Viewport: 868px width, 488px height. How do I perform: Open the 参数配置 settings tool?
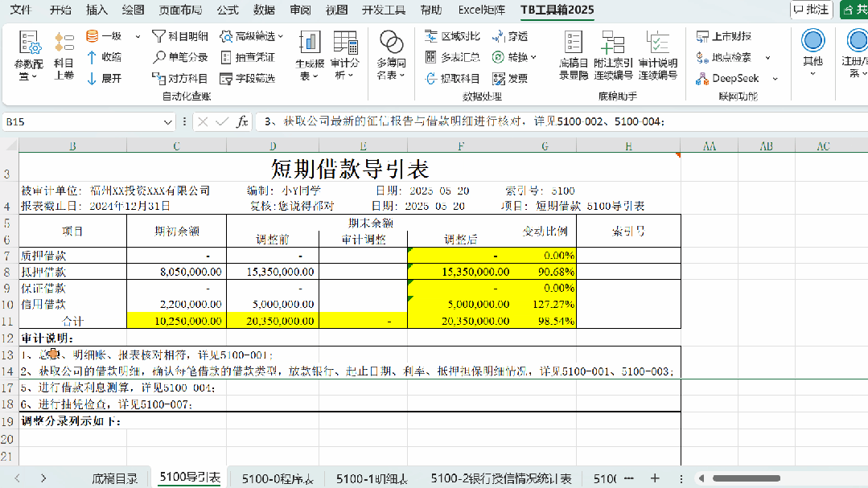(28, 55)
